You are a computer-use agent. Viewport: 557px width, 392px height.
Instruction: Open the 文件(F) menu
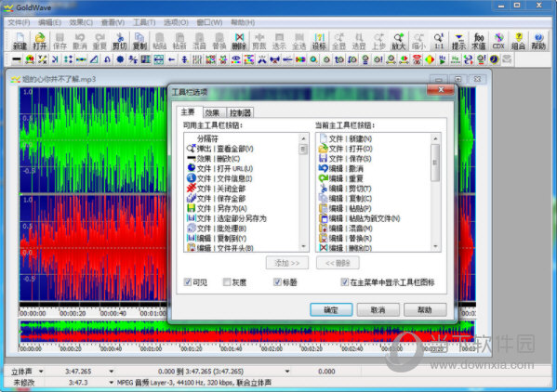coord(19,22)
